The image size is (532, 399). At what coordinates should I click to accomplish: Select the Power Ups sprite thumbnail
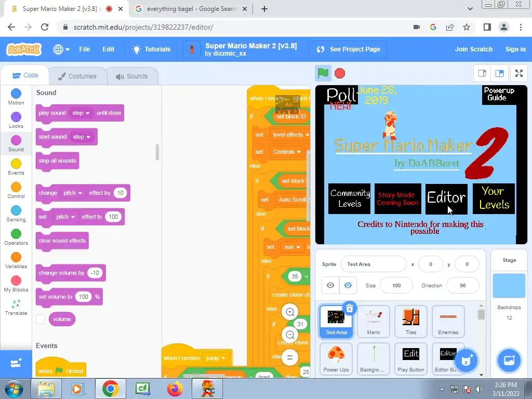pyautogui.click(x=336, y=359)
